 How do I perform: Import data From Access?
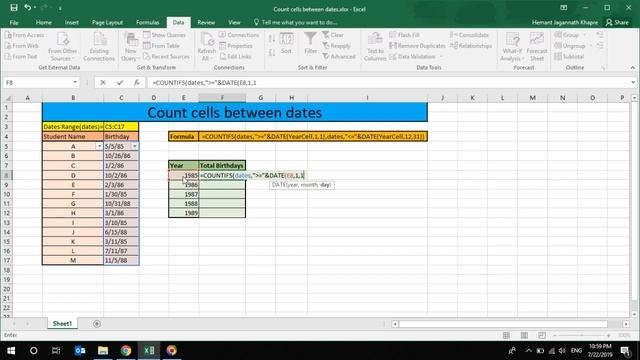(x=24, y=35)
